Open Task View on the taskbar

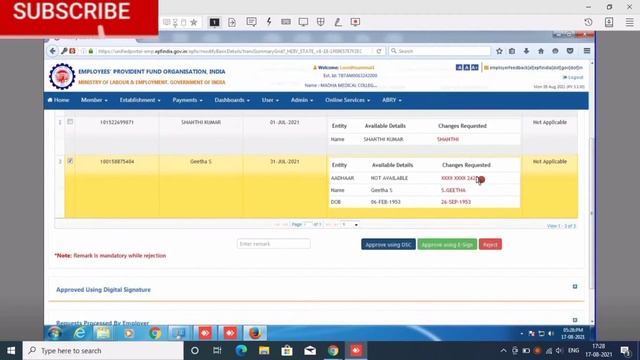(x=217, y=351)
